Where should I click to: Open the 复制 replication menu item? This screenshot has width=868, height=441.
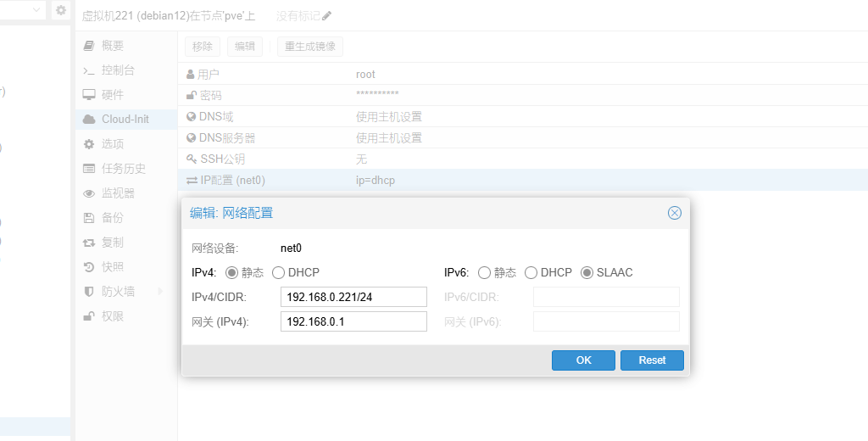tap(126, 243)
